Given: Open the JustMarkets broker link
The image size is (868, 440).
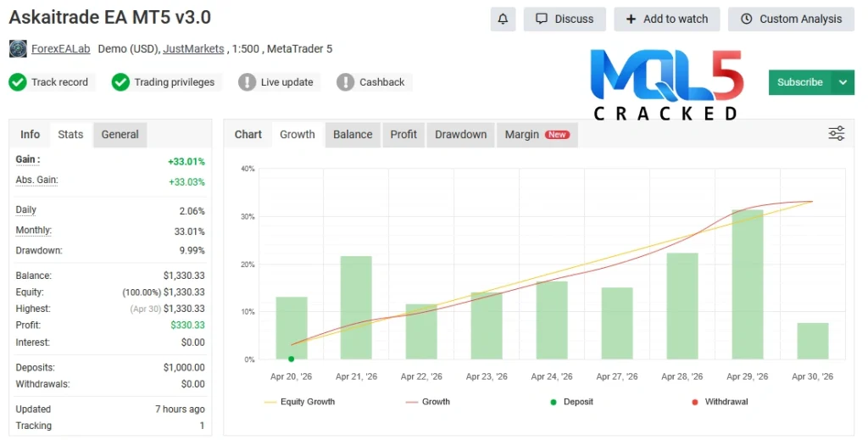Looking at the screenshot, I should [193, 48].
